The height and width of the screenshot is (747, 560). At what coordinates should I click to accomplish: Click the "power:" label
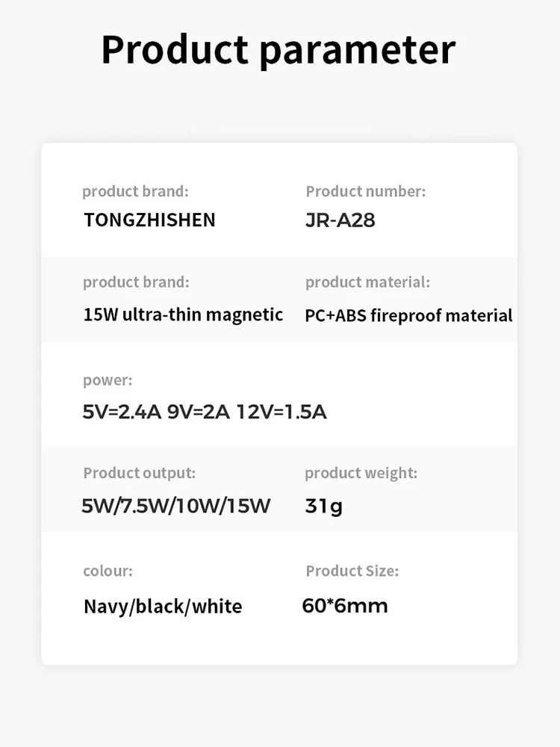click(108, 380)
